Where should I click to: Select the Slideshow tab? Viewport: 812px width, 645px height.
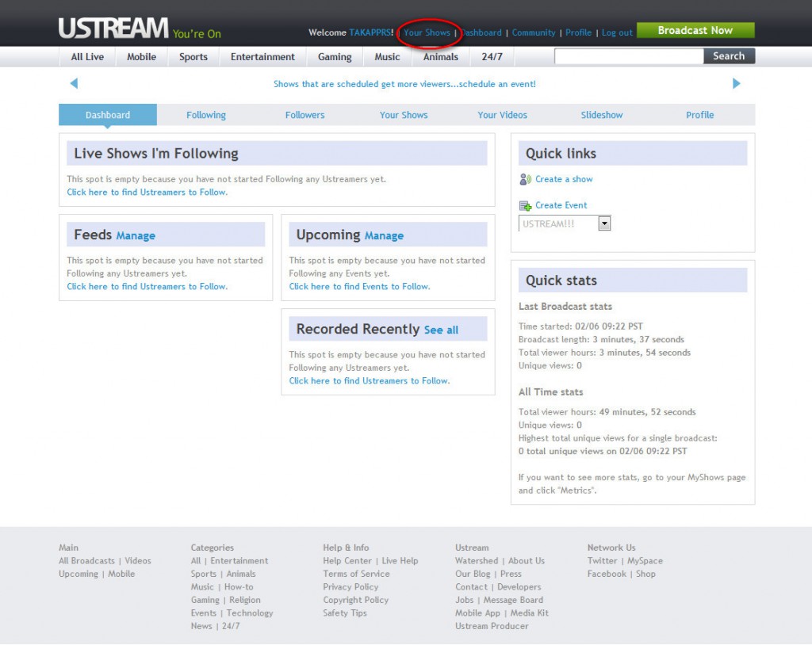[602, 115]
